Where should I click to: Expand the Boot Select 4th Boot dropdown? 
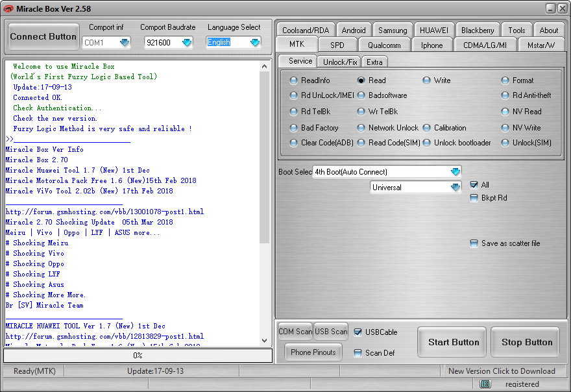tap(456, 171)
